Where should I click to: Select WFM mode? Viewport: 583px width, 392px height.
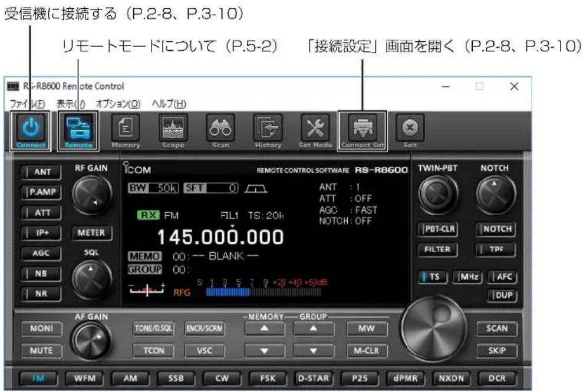point(84,378)
